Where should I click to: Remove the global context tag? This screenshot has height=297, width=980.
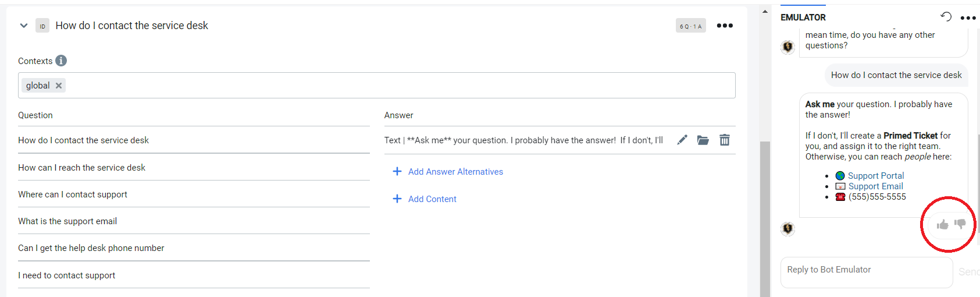point(59,86)
